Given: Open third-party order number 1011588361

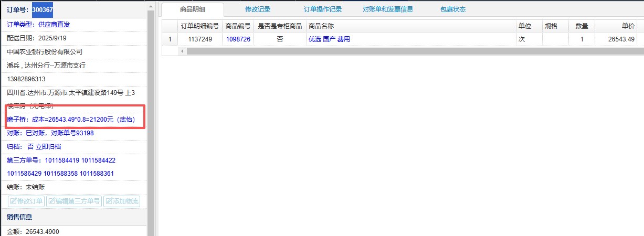Looking at the screenshot, I should click(x=97, y=174).
